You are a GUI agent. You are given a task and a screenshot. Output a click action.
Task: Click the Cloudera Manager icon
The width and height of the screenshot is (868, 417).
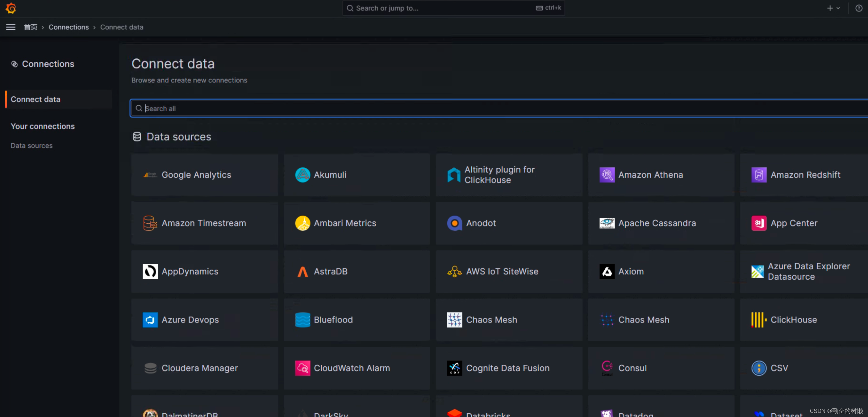point(150,368)
